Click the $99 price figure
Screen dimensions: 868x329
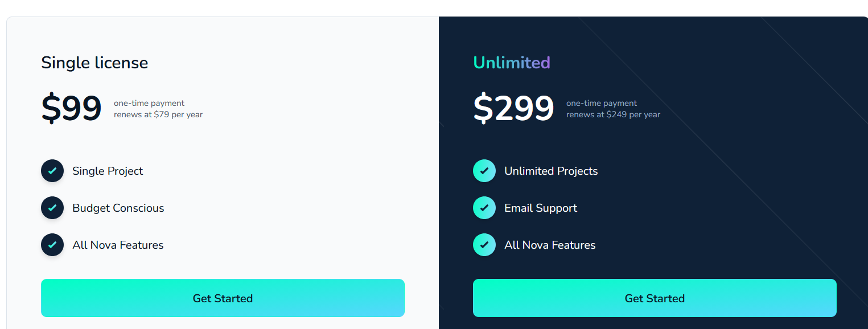[71, 108]
